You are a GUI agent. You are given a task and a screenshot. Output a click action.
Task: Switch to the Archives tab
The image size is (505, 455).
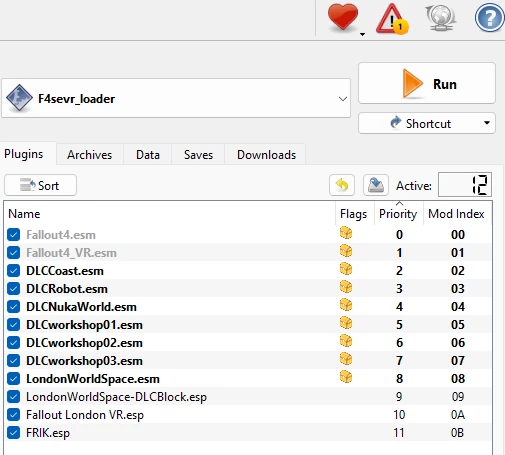coord(90,155)
